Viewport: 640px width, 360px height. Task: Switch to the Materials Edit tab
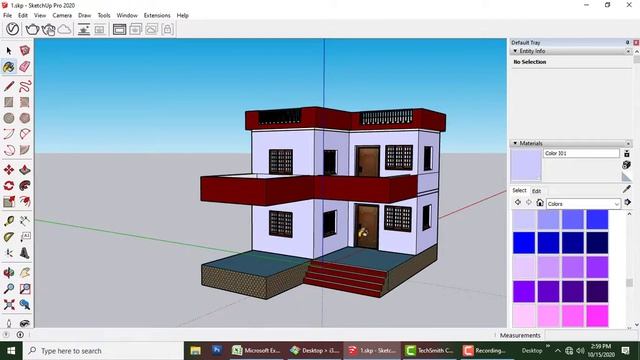click(x=536, y=191)
